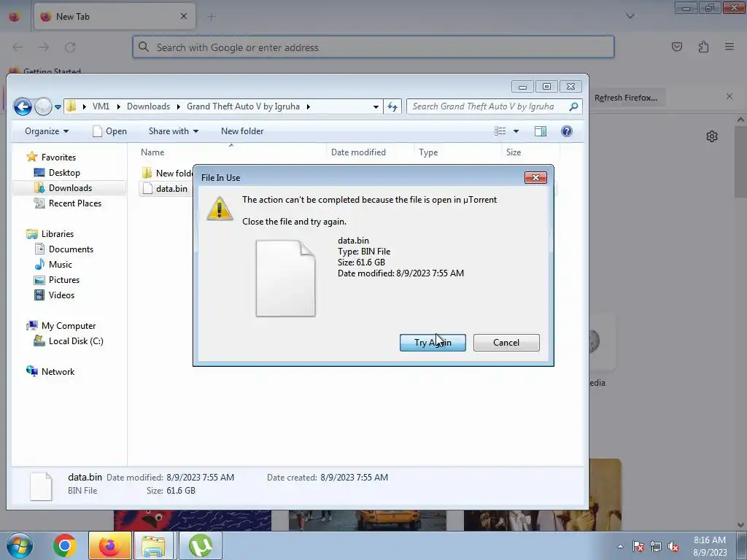Open a new Firefox tab with plus
This screenshot has width=747, height=560.
point(211,17)
